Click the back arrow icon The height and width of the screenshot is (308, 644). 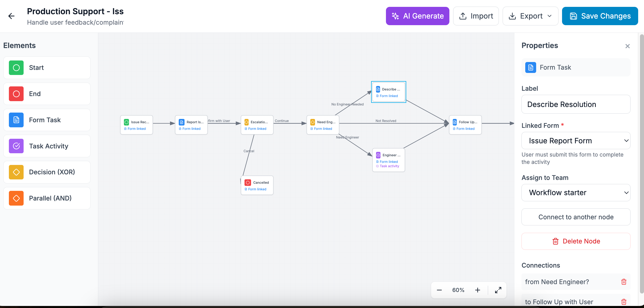pyautogui.click(x=11, y=16)
